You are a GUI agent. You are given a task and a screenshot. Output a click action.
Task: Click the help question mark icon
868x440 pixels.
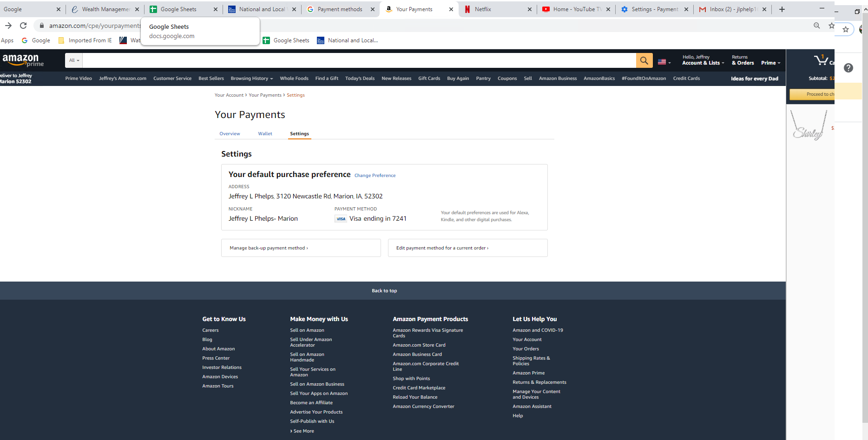pyautogui.click(x=848, y=68)
